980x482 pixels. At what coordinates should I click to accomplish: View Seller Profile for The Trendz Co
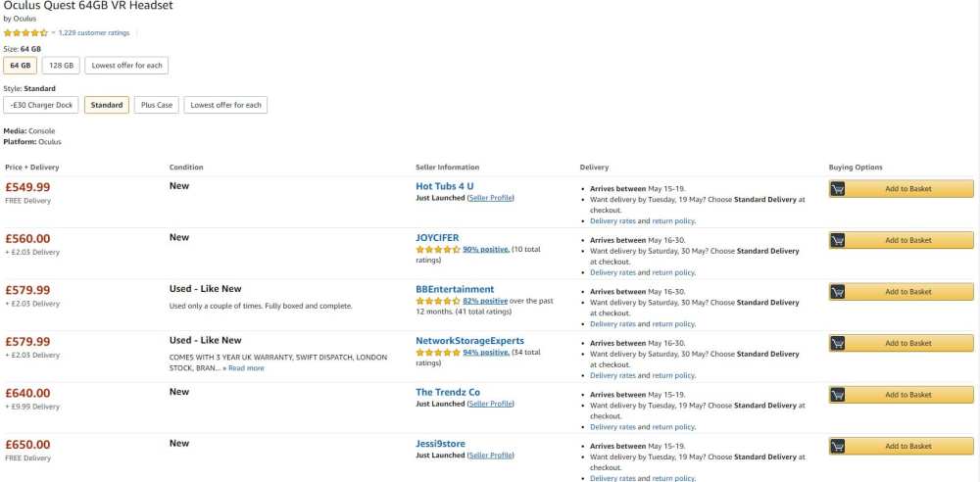point(490,404)
